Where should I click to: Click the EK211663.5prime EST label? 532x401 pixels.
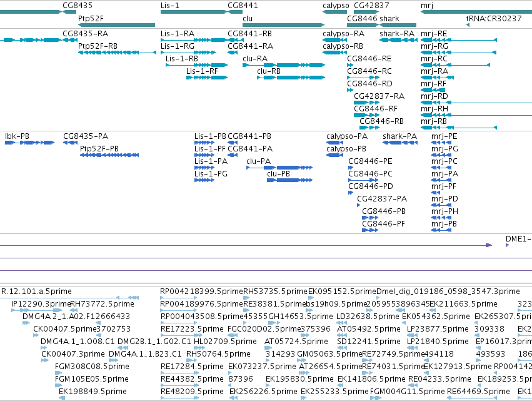pos(463,304)
